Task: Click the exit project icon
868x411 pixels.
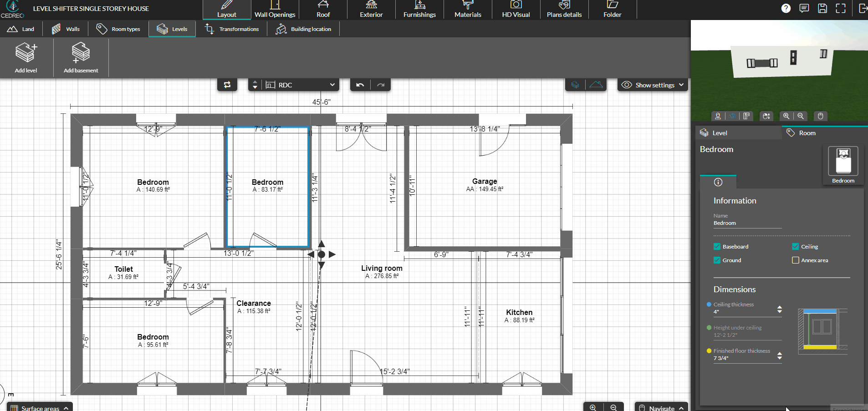Action: pos(863,8)
